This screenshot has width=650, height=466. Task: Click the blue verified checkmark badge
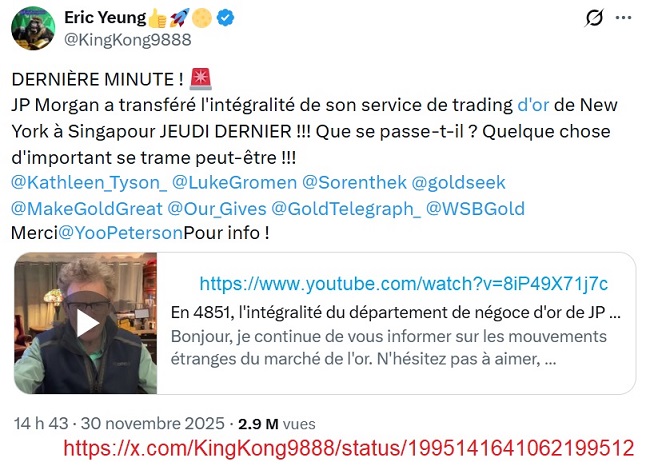[226, 18]
